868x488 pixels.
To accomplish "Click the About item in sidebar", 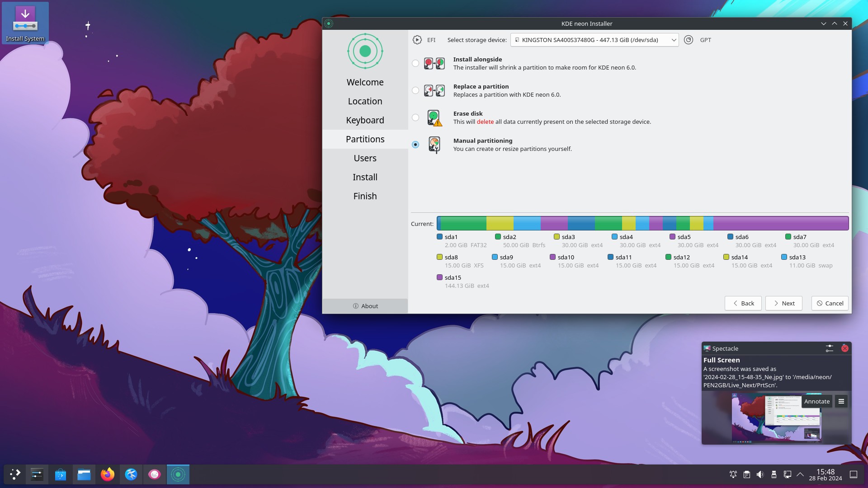I will (x=365, y=306).
